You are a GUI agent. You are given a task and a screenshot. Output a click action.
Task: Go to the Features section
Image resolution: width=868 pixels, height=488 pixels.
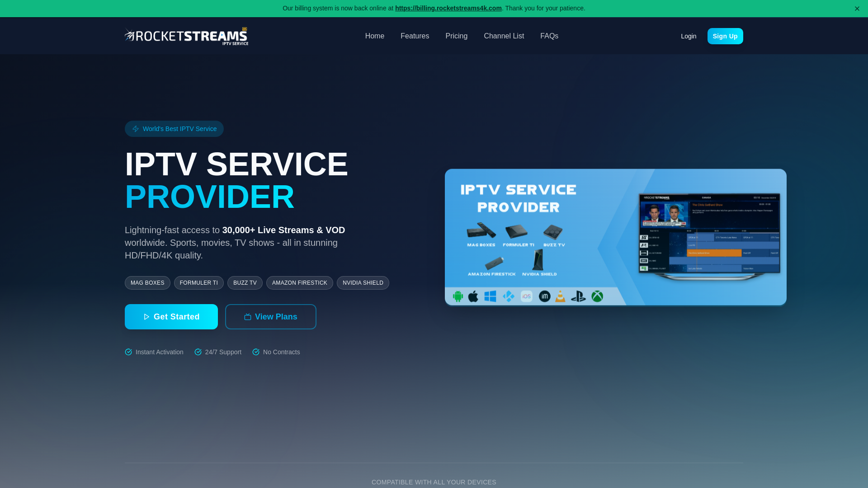415,36
